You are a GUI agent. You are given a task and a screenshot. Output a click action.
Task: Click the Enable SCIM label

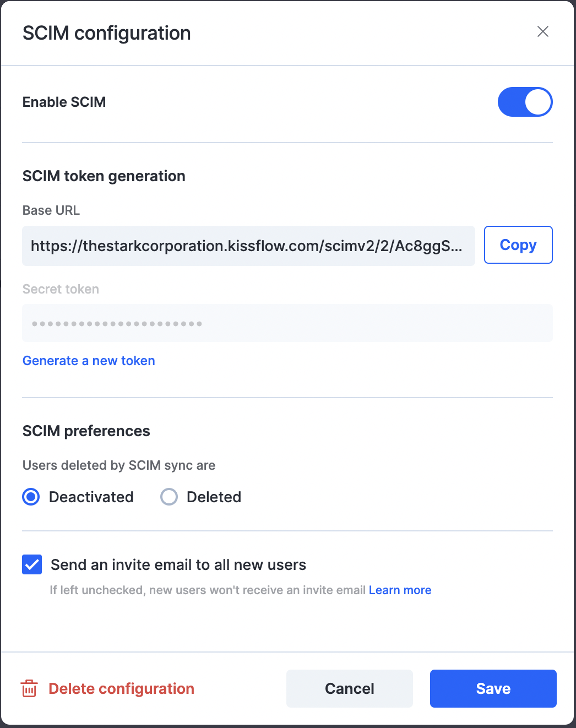point(64,102)
